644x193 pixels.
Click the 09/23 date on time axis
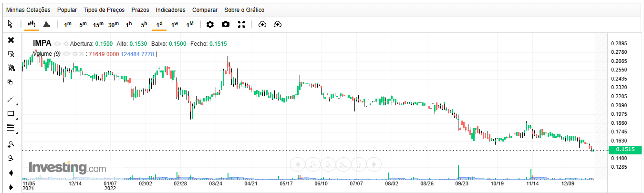pos(461,183)
